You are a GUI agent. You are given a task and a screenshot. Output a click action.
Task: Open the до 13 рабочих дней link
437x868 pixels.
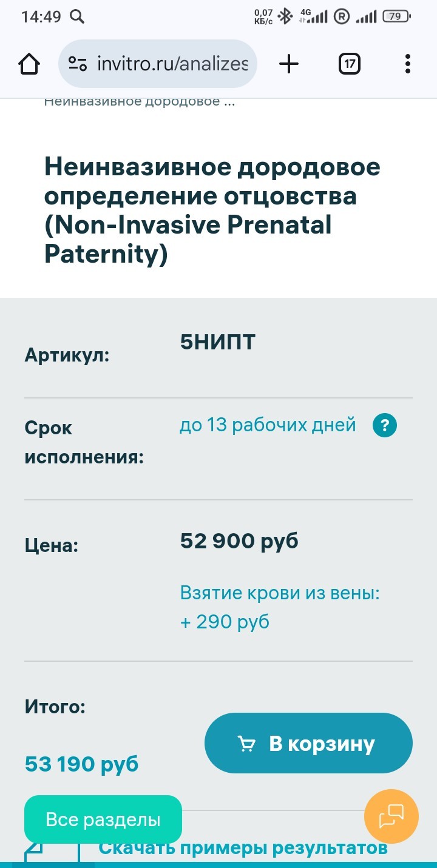pos(268,425)
